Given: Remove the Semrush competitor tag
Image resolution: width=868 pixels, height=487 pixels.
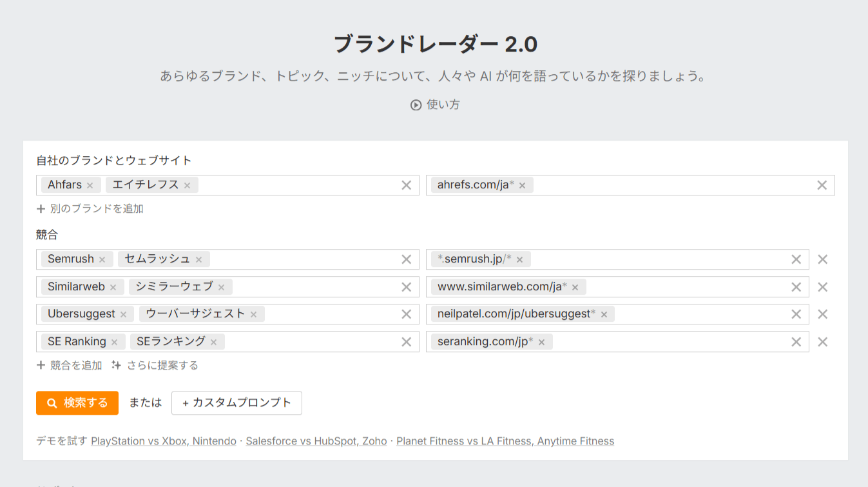Looking at the screenshot, I should click(x=102, y=260).
